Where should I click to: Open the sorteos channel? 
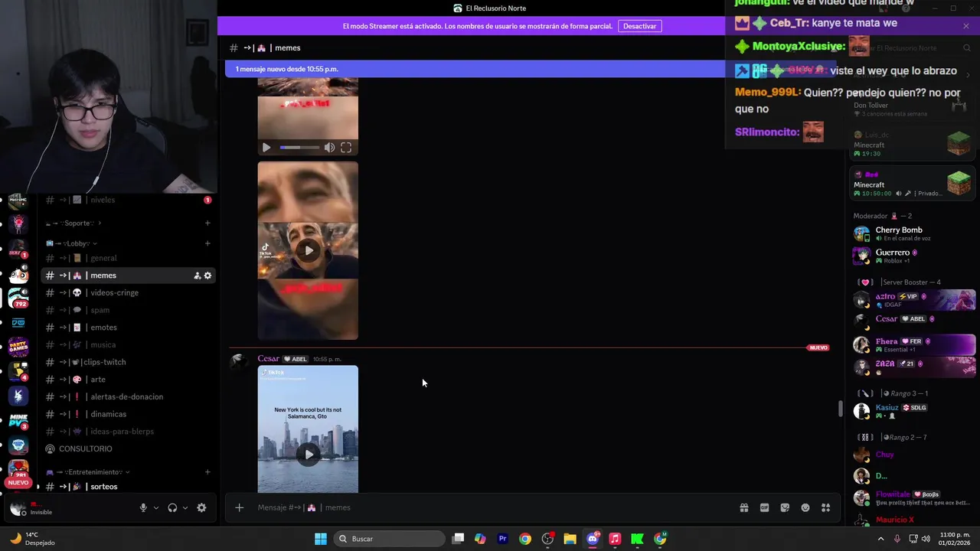click(x=128, y=487)
